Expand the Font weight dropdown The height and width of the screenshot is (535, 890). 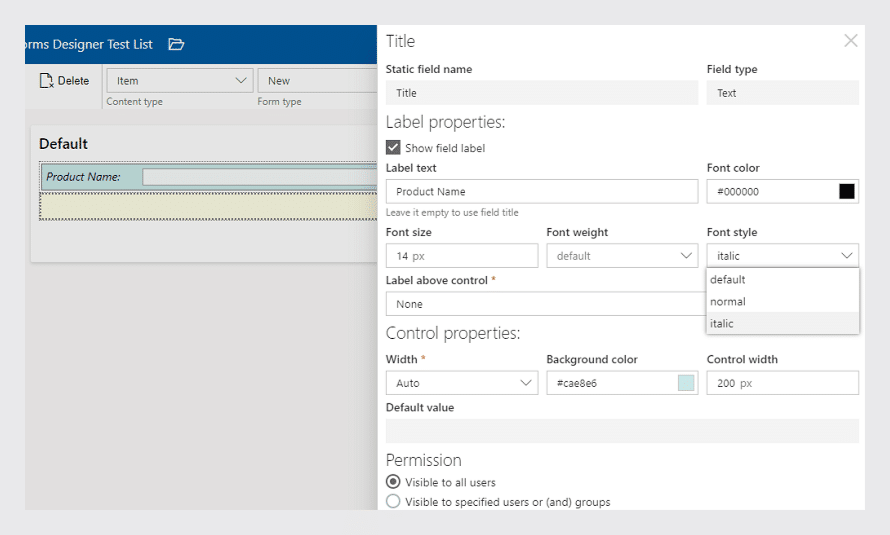point(622,256)
